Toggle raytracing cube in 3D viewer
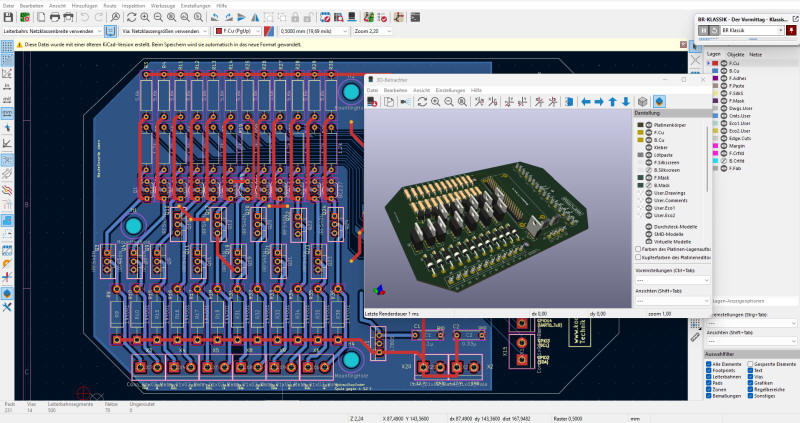 tap(642, 101)
